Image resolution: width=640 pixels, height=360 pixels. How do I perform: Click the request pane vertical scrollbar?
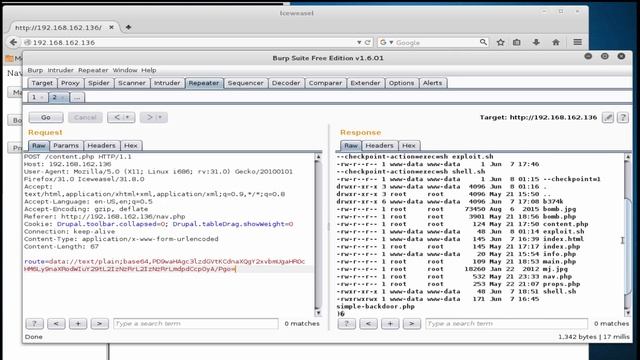click(318, 235)
